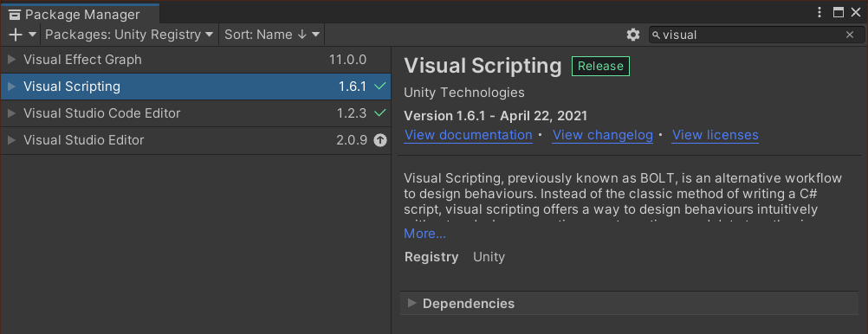Open the Sort: Name dropdown
This screenshot has height=334, width=868.
click(272, 35)
